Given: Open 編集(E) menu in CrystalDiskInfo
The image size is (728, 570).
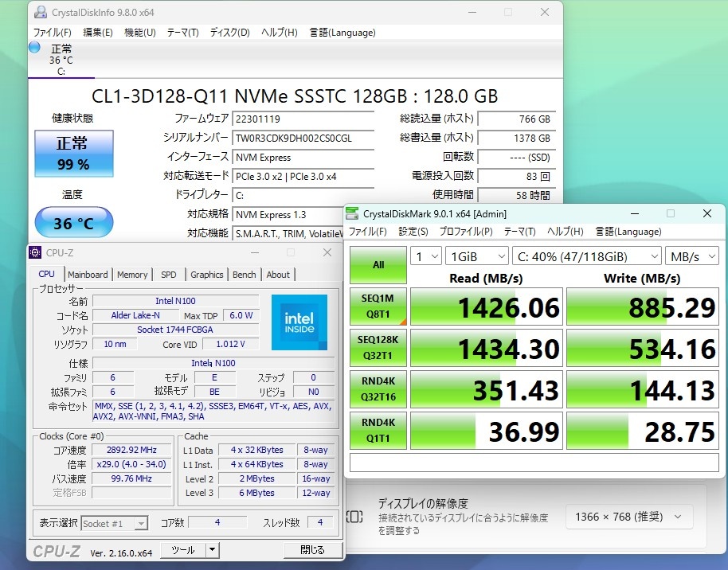Looking at the screenshot, I should click(x=97, y=33).
